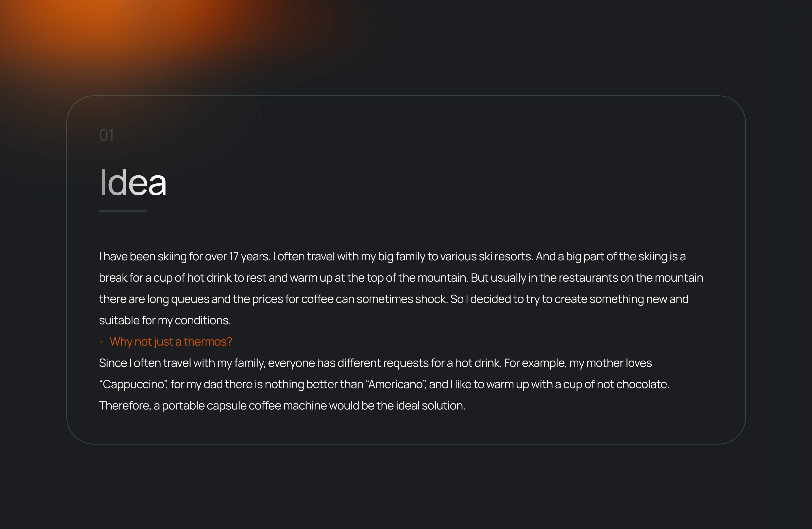Select the word "Americano" in the paragraph
Screen dimensions: 812x529
tap(395, 384)
